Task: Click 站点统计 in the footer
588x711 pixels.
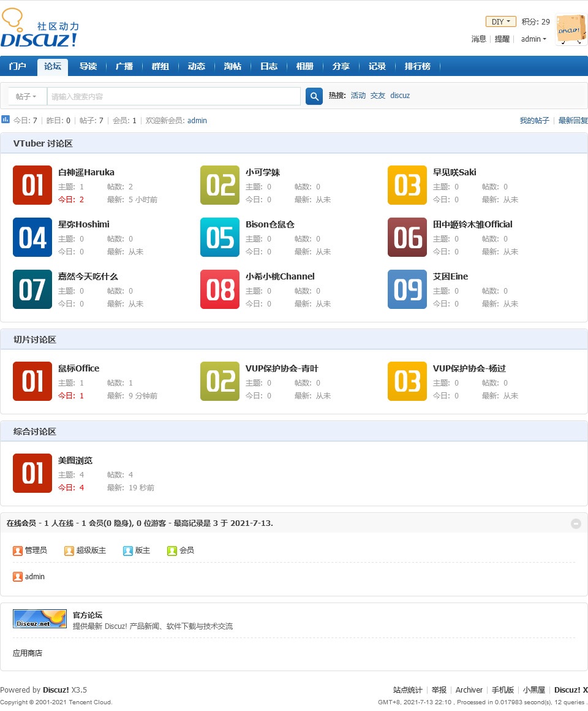Action: (408, 690)
